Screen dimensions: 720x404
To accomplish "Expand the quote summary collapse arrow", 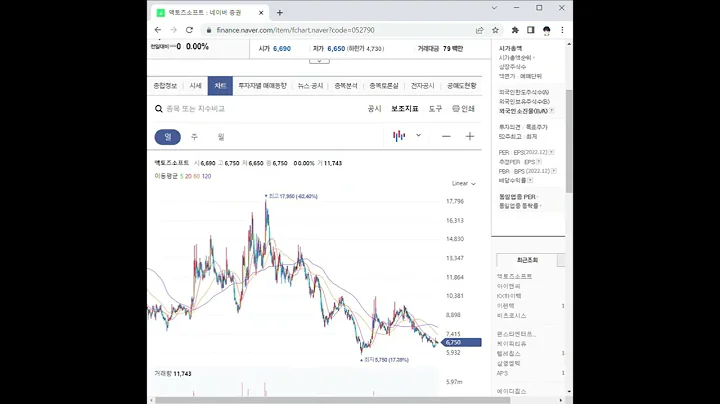I will [319, 61].
